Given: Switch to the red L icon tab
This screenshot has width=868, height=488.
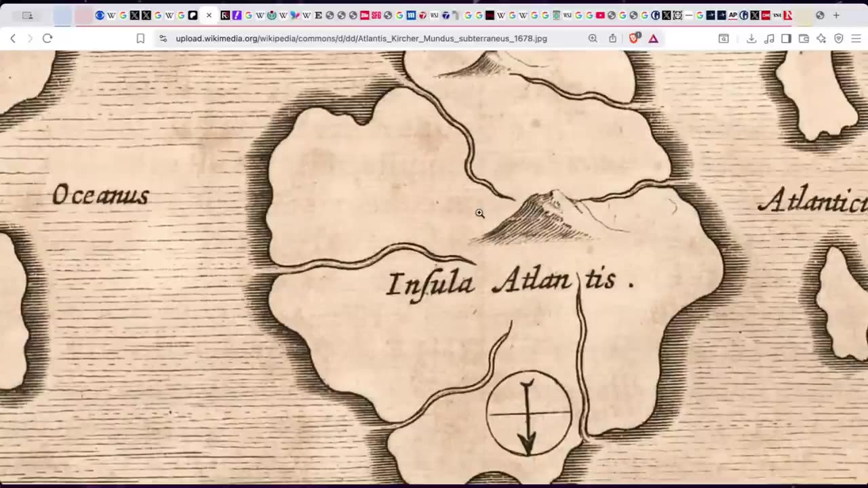Looking at the screenshot, I should tap(788, 15).
